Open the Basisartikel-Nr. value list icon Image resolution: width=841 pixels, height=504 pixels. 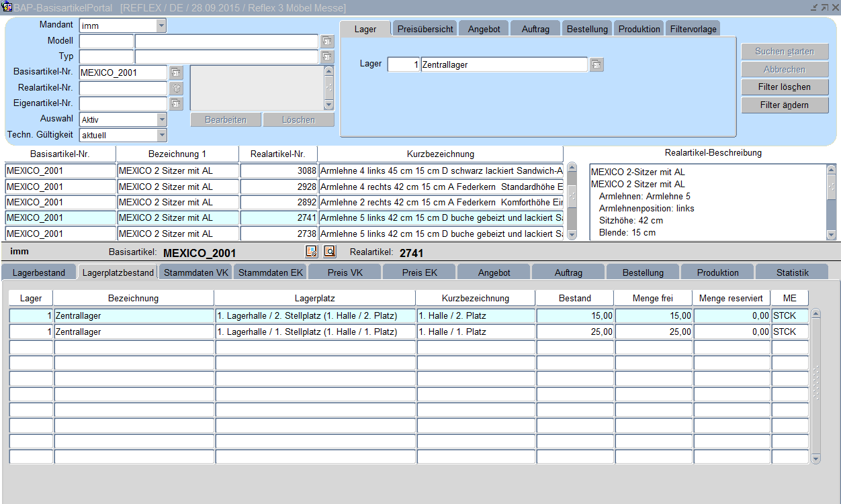tap(176, 72)
